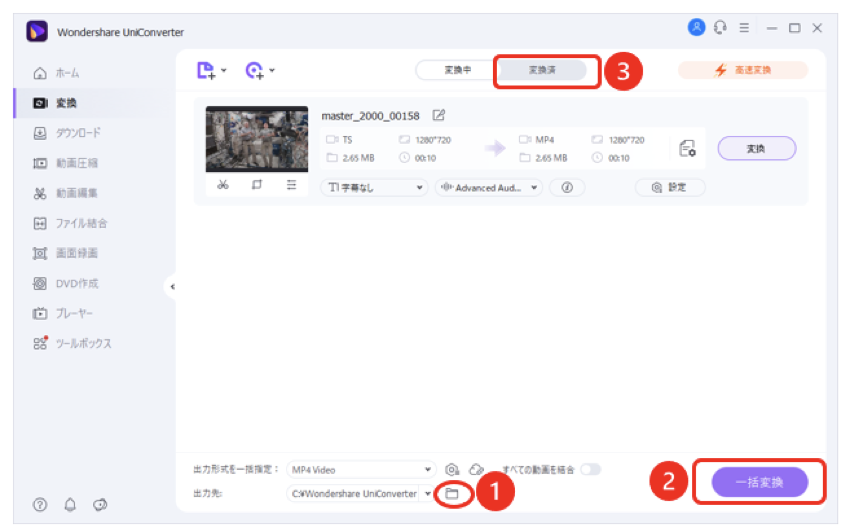Click the notification bell icon

coord(70,505)
